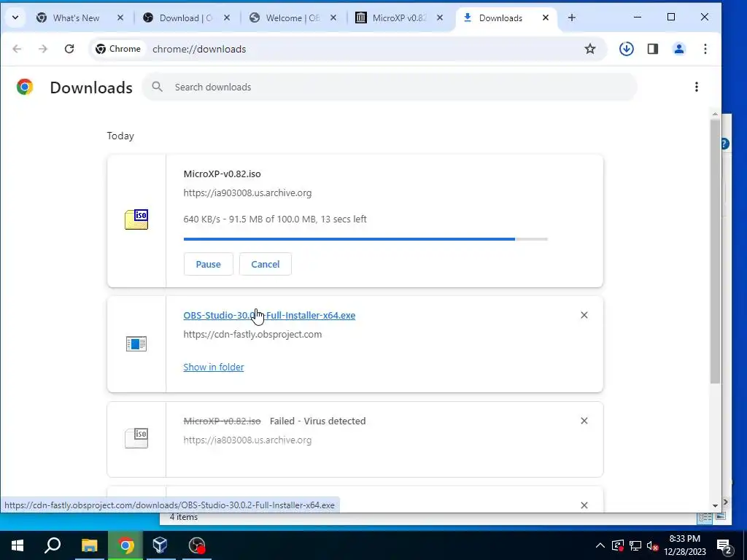Reload the downloads page
The height and width of the screenshot is (560, 747).
click(69, 49)
